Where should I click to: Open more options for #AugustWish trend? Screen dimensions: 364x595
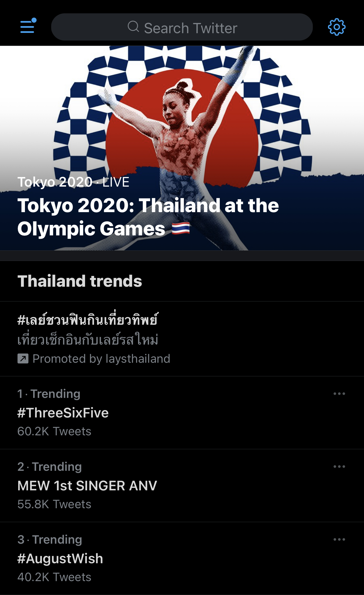click(x=339, y=539)
